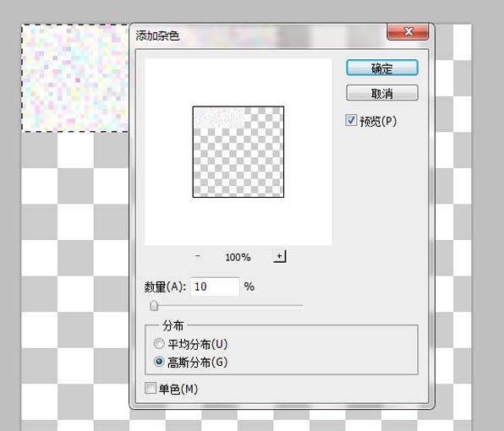
Task: Click the 添加杂色 dialog title
Action: coord(157,35)
